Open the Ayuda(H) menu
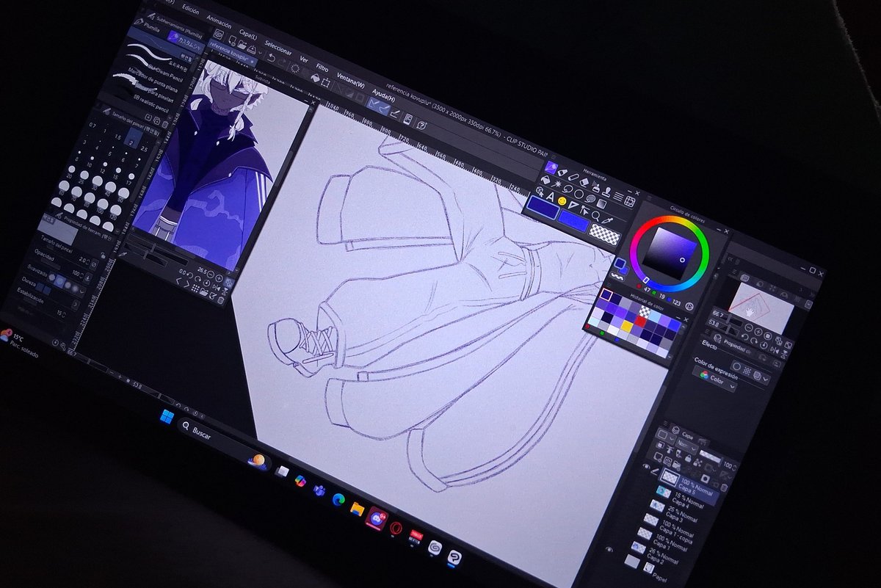The image size is (881, 588). click(x=383, y=95)
